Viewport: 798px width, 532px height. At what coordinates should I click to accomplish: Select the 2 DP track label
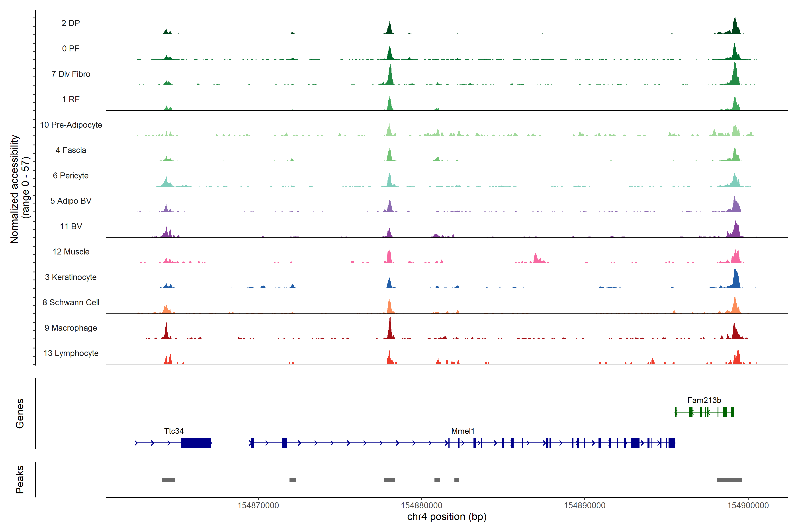pyautogui.click(x=70, y=23)
